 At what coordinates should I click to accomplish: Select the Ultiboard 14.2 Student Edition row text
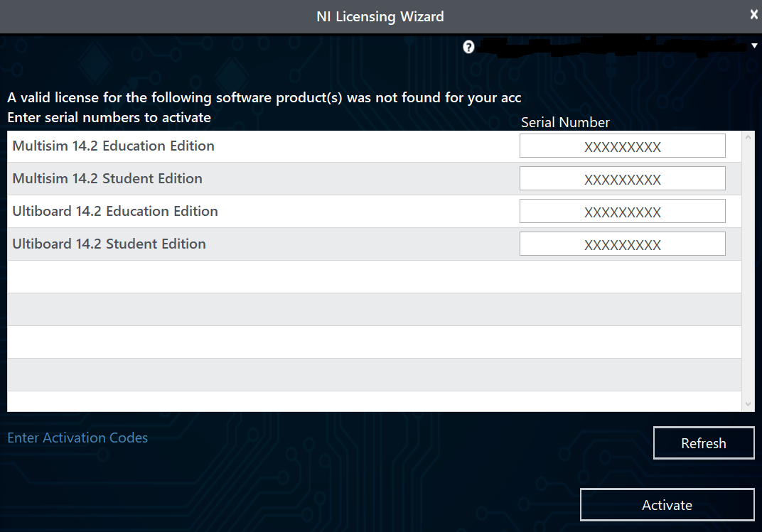click(109, 244)
